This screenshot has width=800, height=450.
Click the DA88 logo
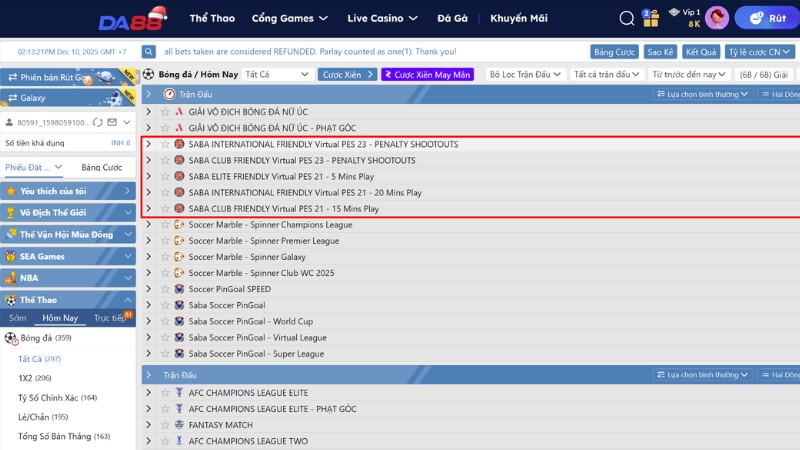point(133,19)
